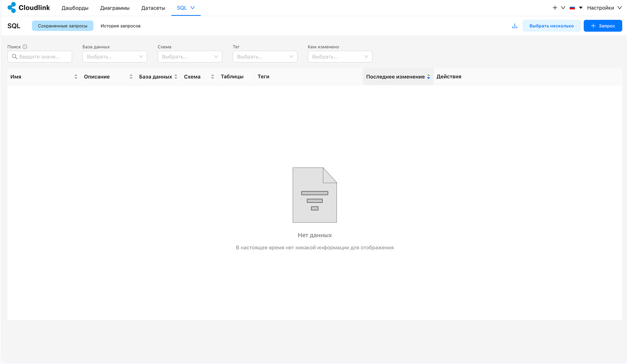Go to the Датасеты section
The width and height of the screenshot is (627, 364).
(153, 8)
